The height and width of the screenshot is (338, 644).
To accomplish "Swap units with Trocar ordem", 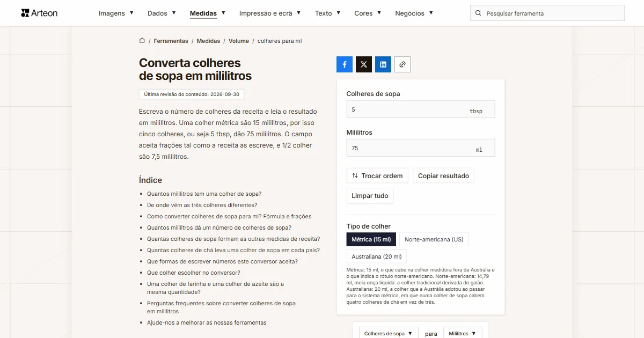I will pyautogui.click(x=377, y=175).
